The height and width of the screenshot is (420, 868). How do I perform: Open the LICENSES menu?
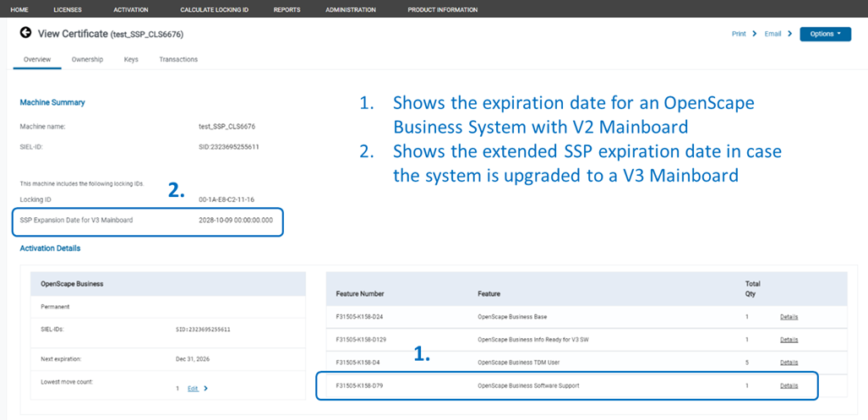(x=68, y=9)
